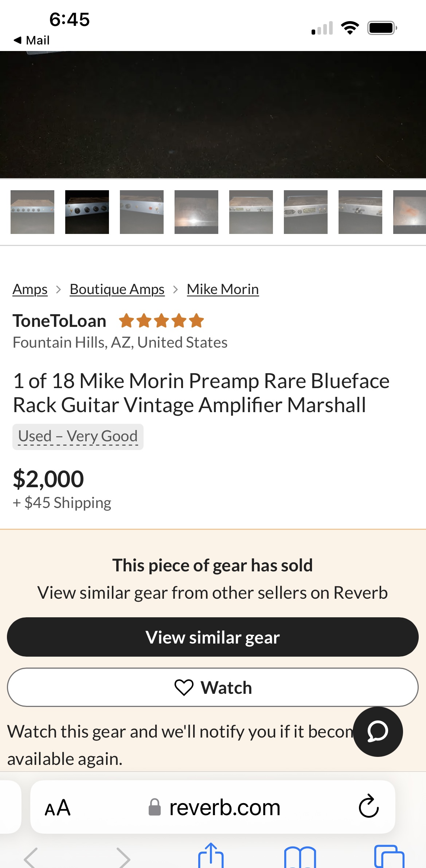Expand the Used – Very Good condition info

point(78,437)
